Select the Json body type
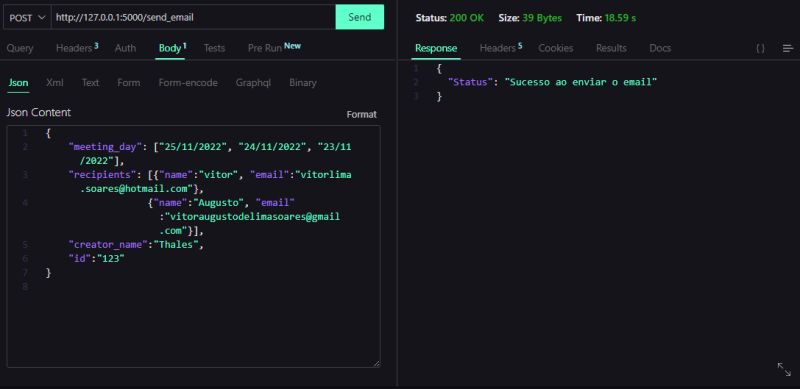 tap(18, 83)
